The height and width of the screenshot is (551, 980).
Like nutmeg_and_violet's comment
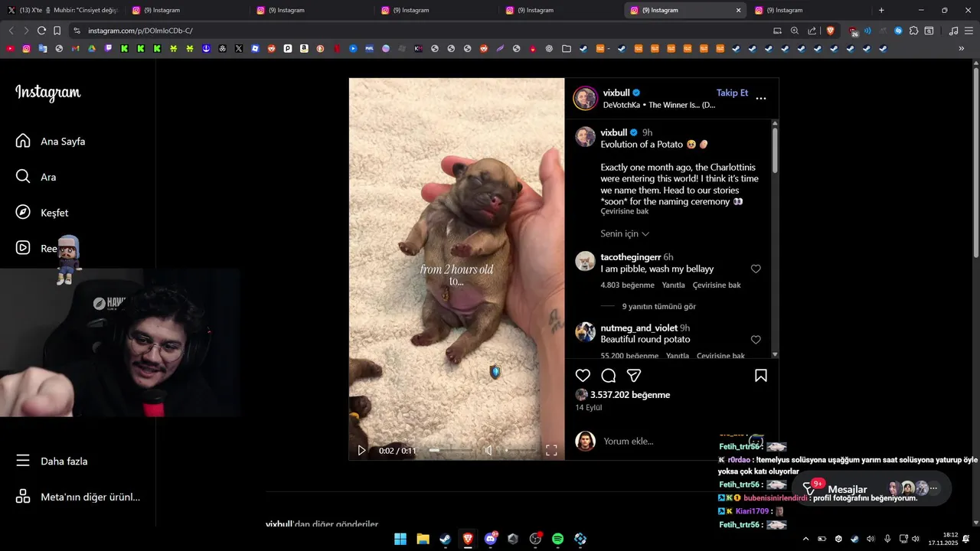tap(756, 340)
